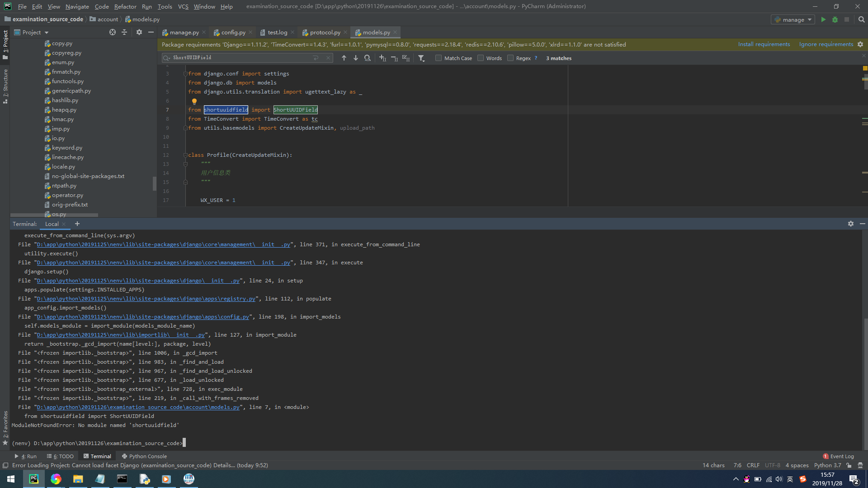Screen dimensions: 868x488
Task: Click Run green play button
Action: tap(823, 19)
